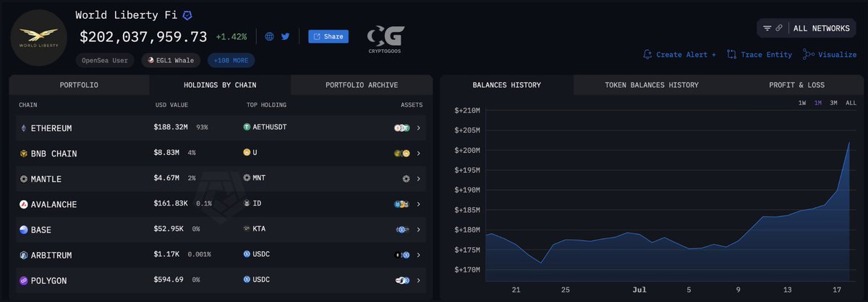The width and height of the screenshot is (868, 302).
Task: Click the Arbitrum chain icon
Action: coord(23,255)
